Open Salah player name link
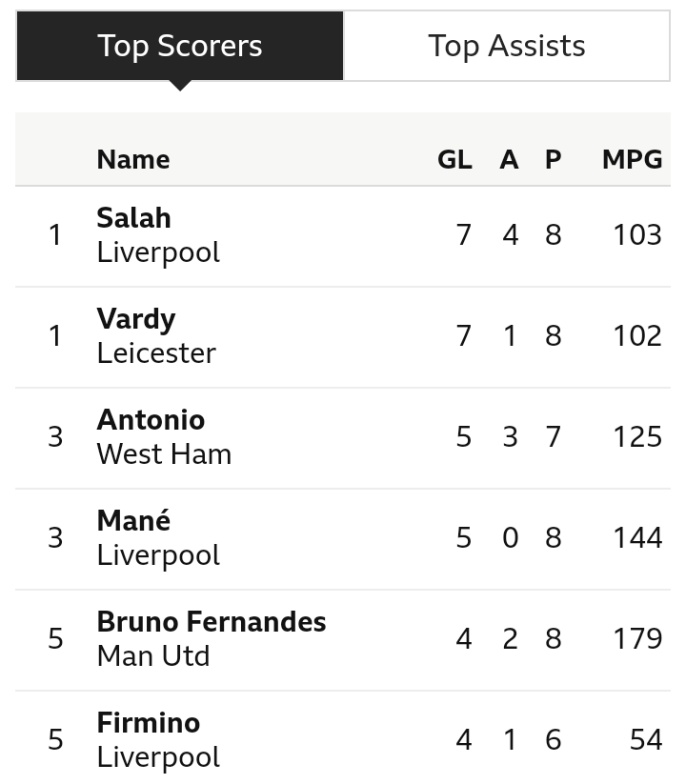The image size is (686, 784). [x=133, y=218]
